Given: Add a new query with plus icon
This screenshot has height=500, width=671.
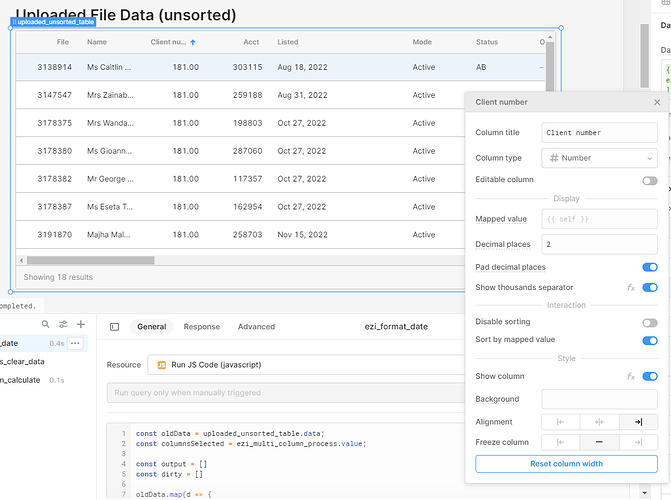Looking at the screenshot, I should click(80, 324).
